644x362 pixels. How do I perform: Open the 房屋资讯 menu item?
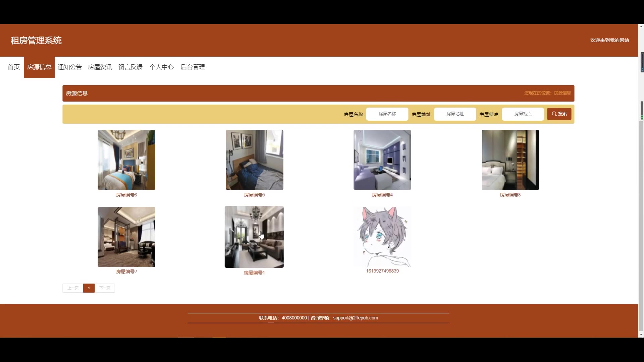click(x=100, y=67)
